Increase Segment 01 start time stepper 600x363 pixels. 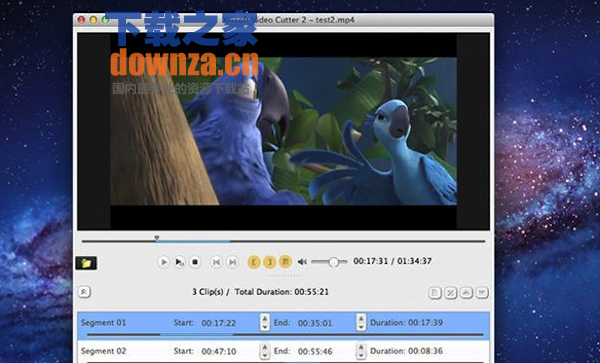264,318
